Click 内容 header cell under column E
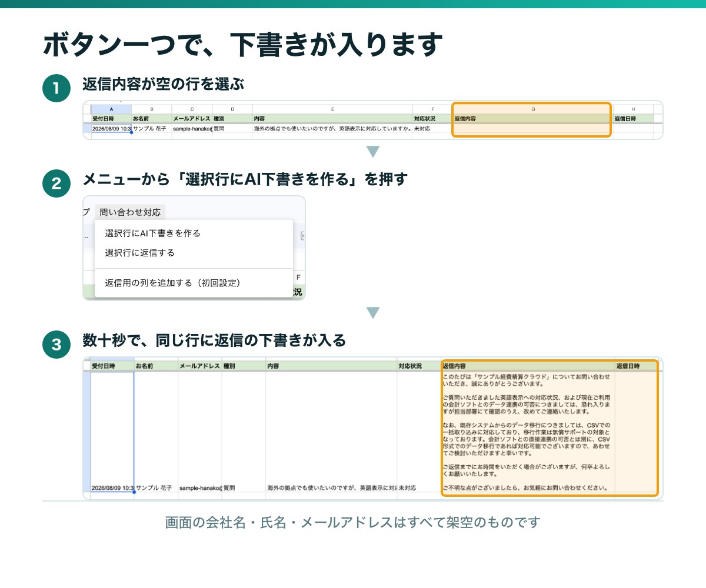This screenshot has width=706, height=588. coord(332,118)
